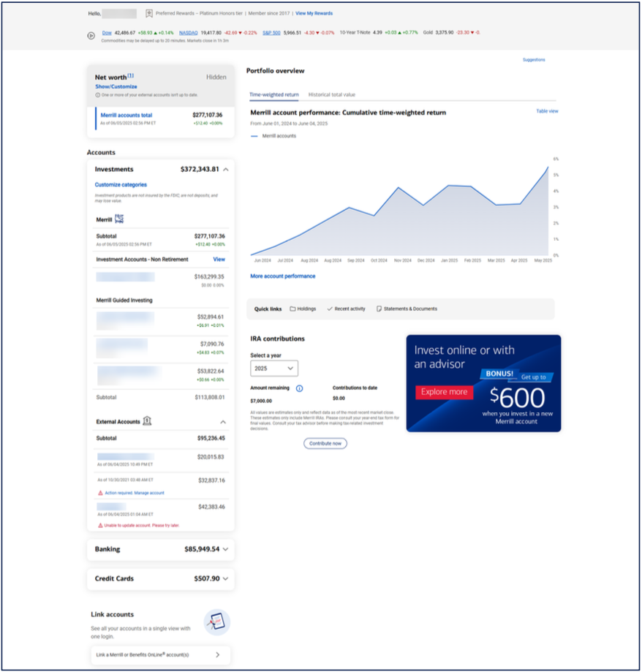
Task: Click the chart peak near May 2025
Action: [548, 167]
